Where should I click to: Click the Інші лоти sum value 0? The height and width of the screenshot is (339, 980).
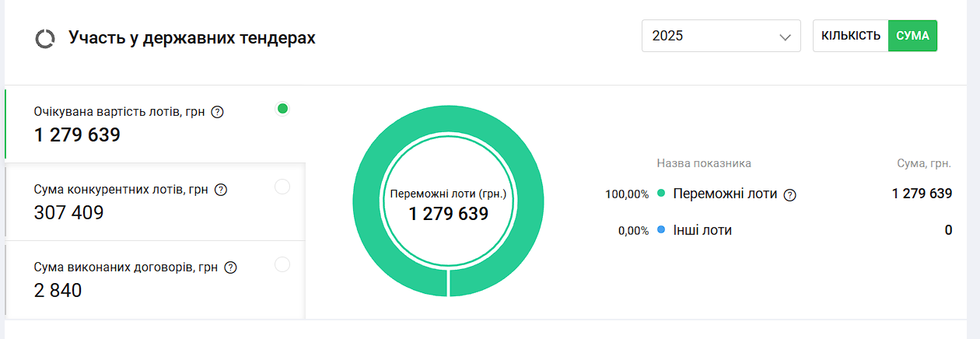[948, 230]
